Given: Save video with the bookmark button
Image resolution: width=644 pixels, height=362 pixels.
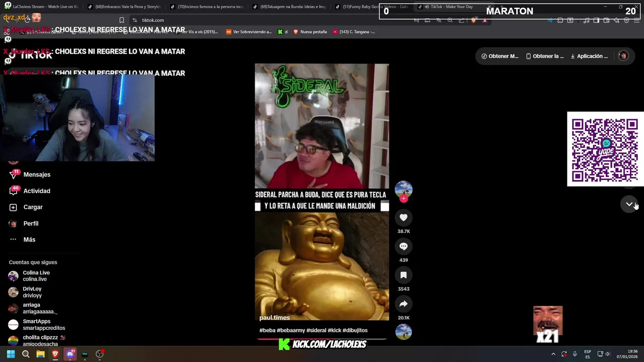Looking at the screenshot, I should [x=404, y=275].
